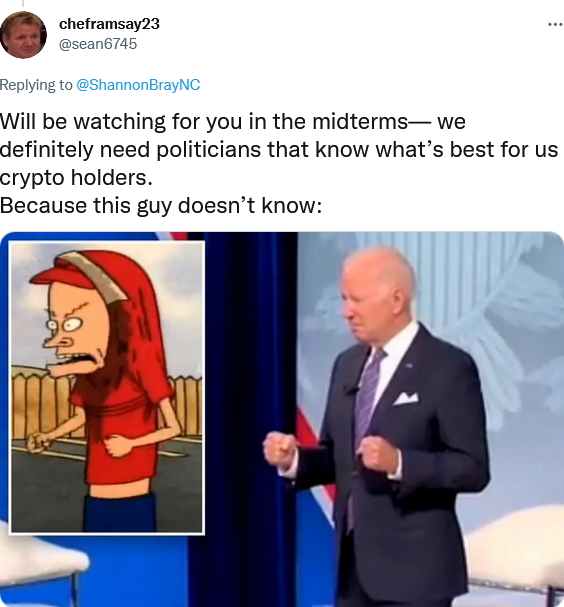Click the white pocket square on jacket
The width and height of the screenshot is (564, 607).
pos(406,398)
